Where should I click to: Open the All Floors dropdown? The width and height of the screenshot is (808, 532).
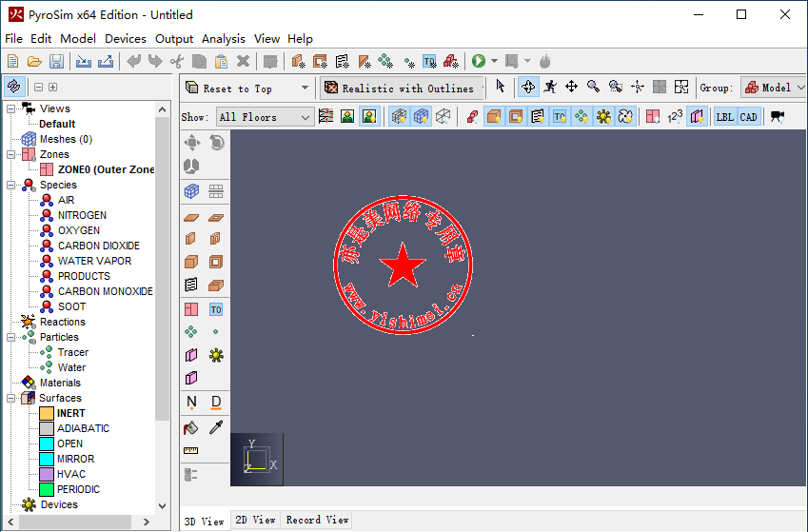coord(265,118)
